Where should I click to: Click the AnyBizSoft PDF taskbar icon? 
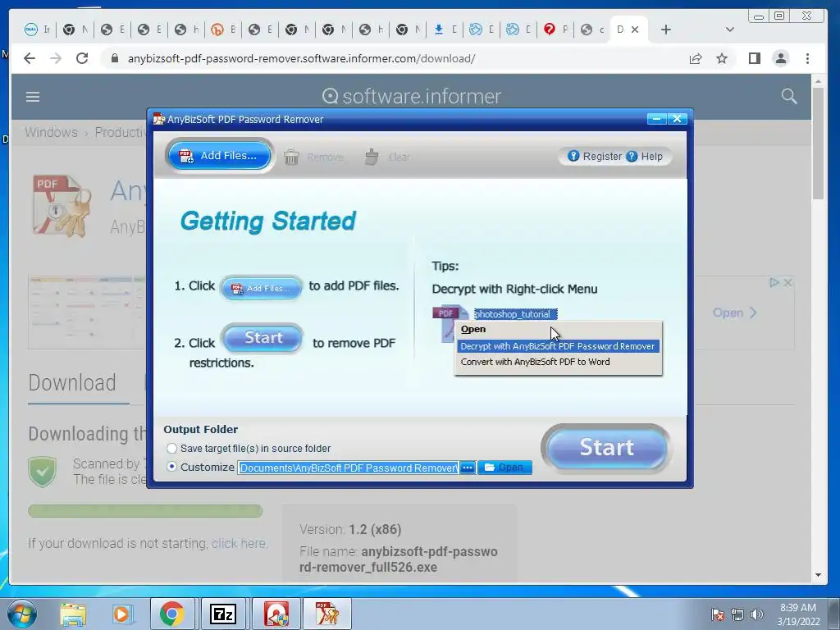(327, 614)
